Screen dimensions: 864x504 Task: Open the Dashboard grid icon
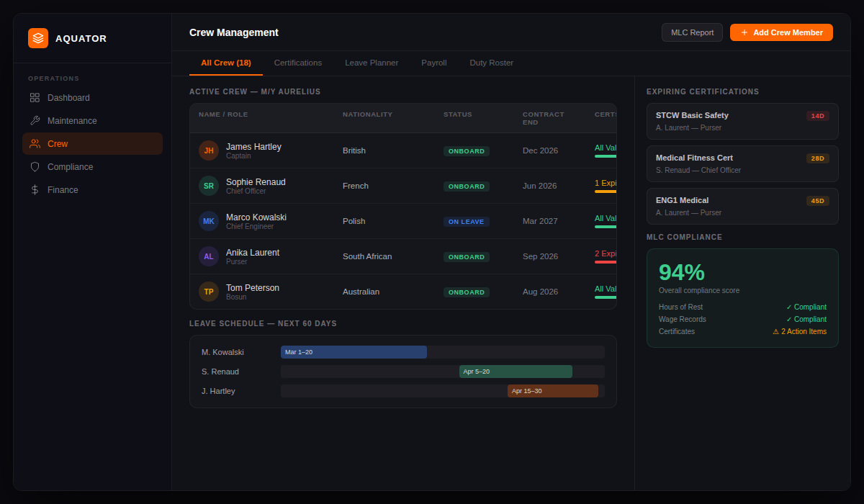35,97
